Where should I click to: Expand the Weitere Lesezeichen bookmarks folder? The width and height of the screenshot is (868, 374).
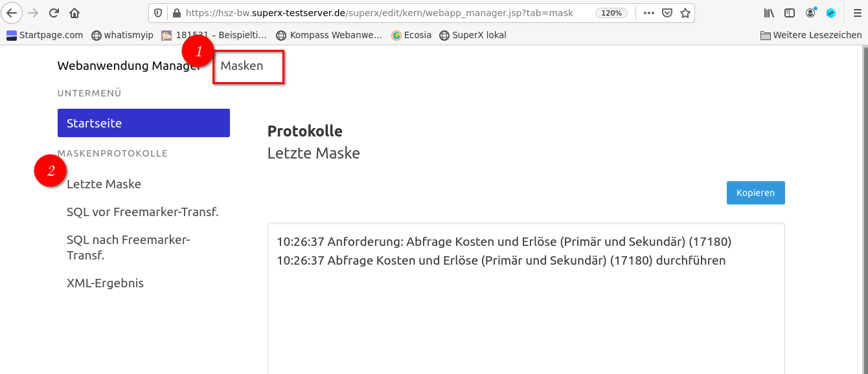810,35
